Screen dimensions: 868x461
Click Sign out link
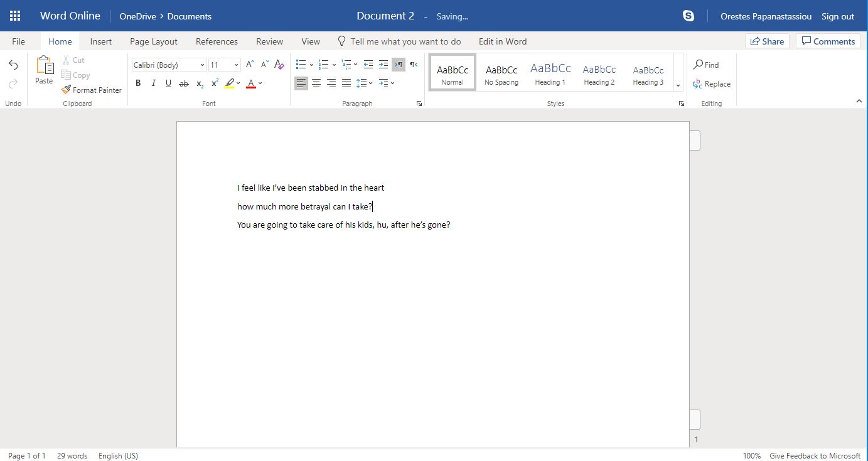point(838,16)
